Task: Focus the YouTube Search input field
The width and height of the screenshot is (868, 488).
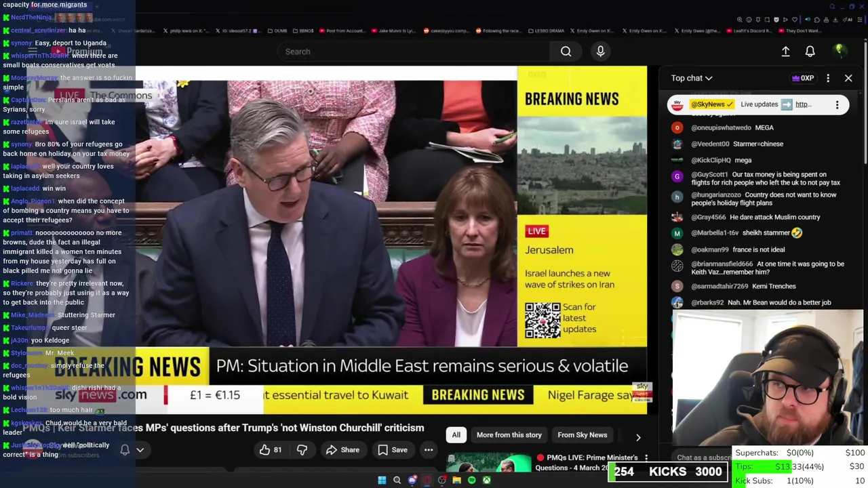Action: [x=414, y=52]
